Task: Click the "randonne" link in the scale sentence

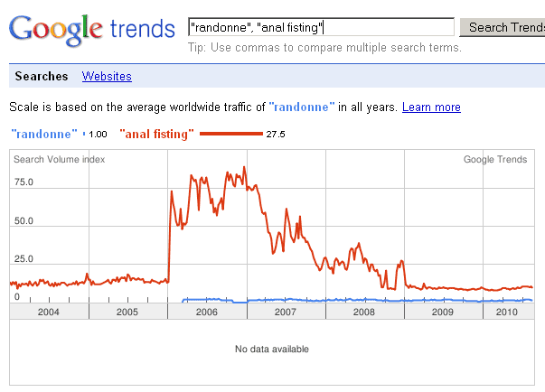Action: click(301, 107)
